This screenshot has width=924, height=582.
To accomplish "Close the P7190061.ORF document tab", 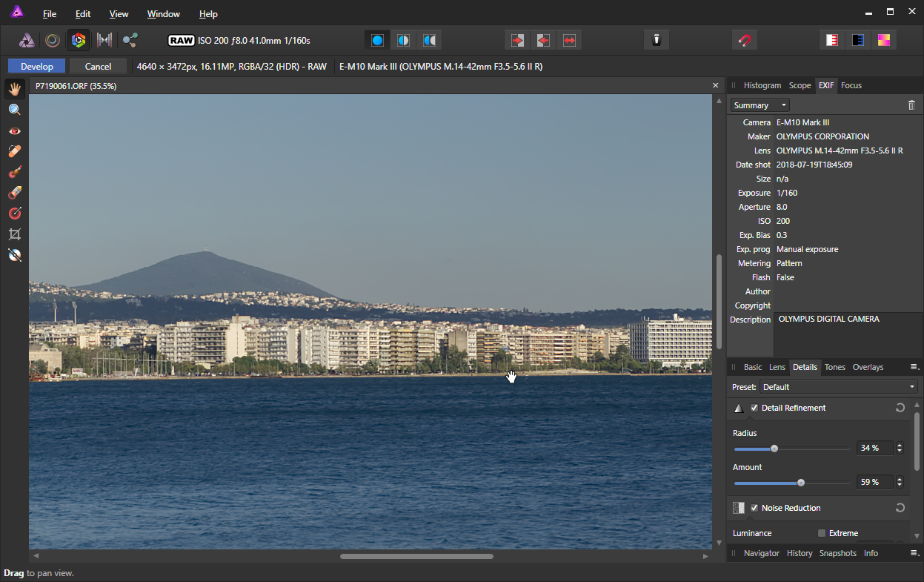I will [716, 86].
